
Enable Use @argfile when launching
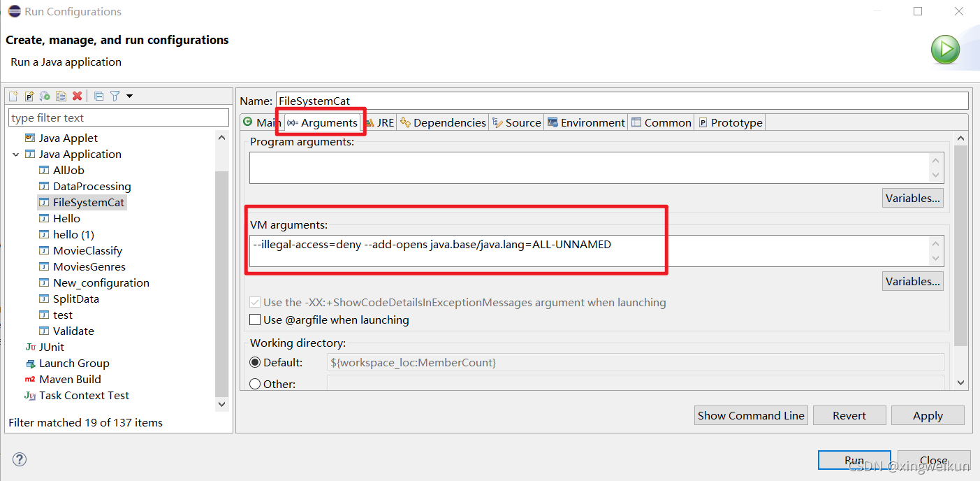[x=255, y=320]
